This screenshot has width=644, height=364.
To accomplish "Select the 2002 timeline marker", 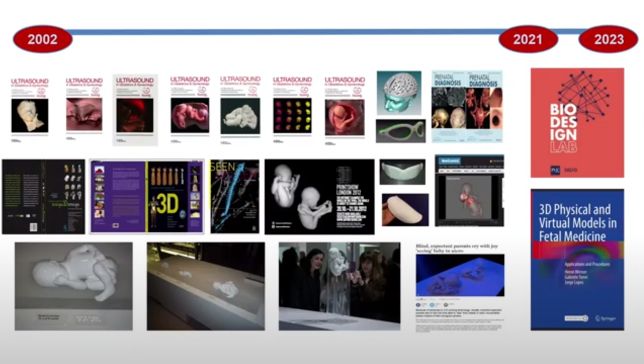I will 42,39.
